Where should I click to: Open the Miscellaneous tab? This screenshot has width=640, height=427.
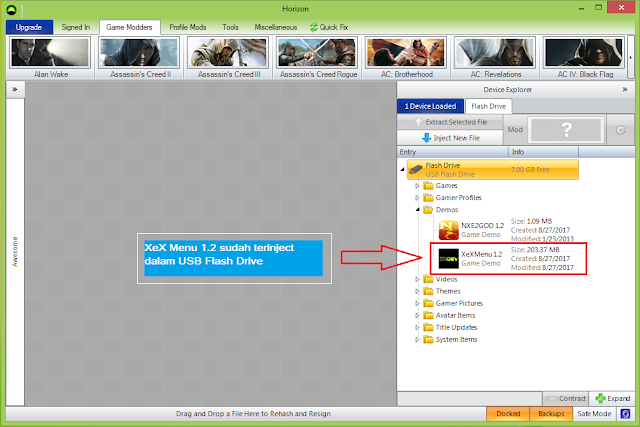(x=276, y=27)
